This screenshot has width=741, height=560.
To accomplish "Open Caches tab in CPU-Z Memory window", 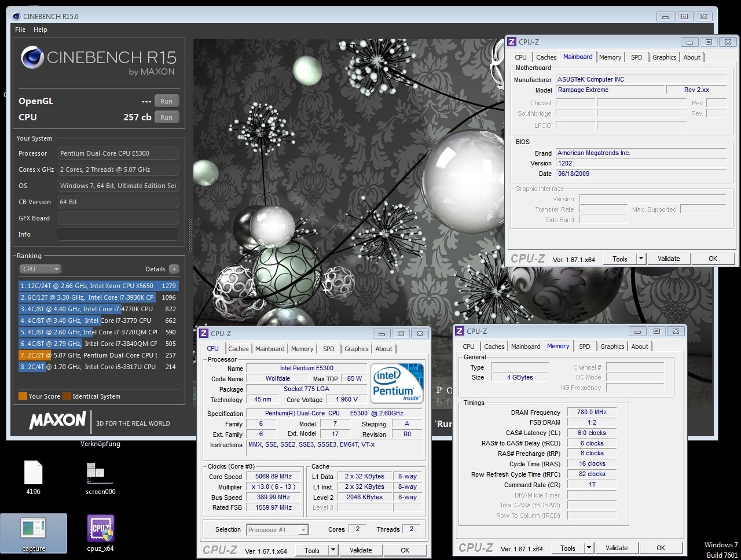I will [x=494, y=347].
